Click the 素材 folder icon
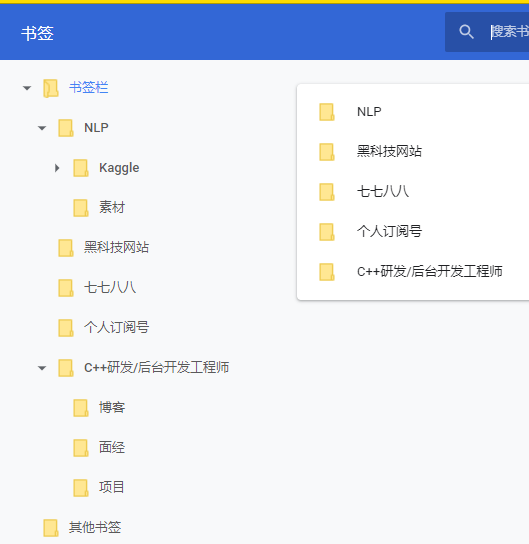 tap(81, 208)
